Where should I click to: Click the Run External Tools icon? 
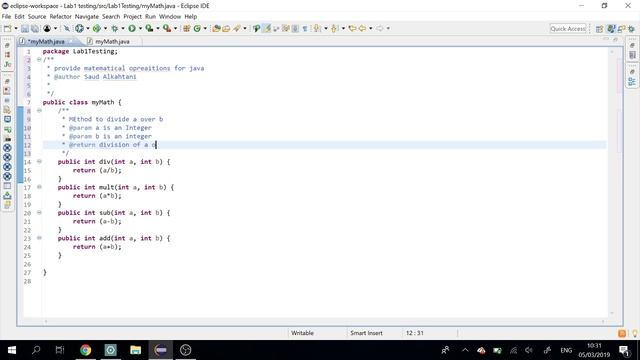pyautogui.click(x=167, y=28)
